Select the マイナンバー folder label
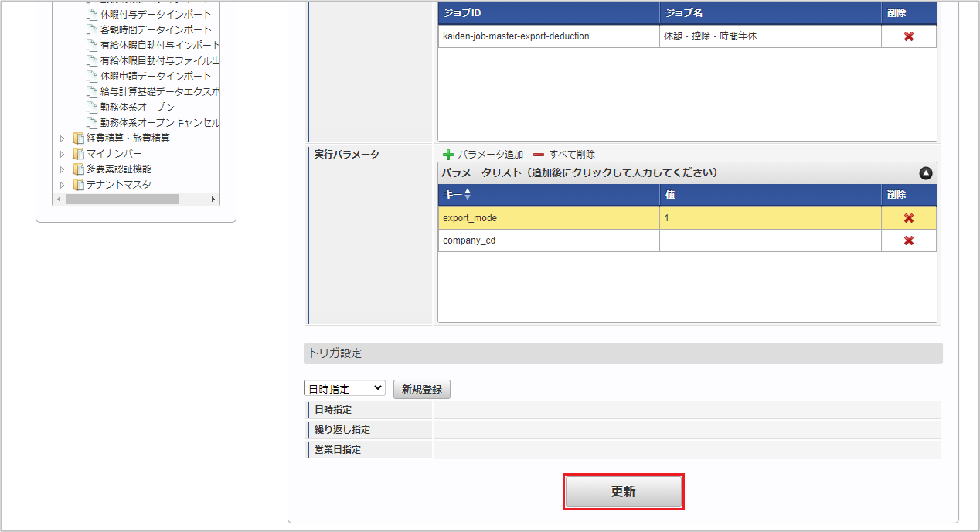The image size is (980, 532). click(x=114, y=153)
